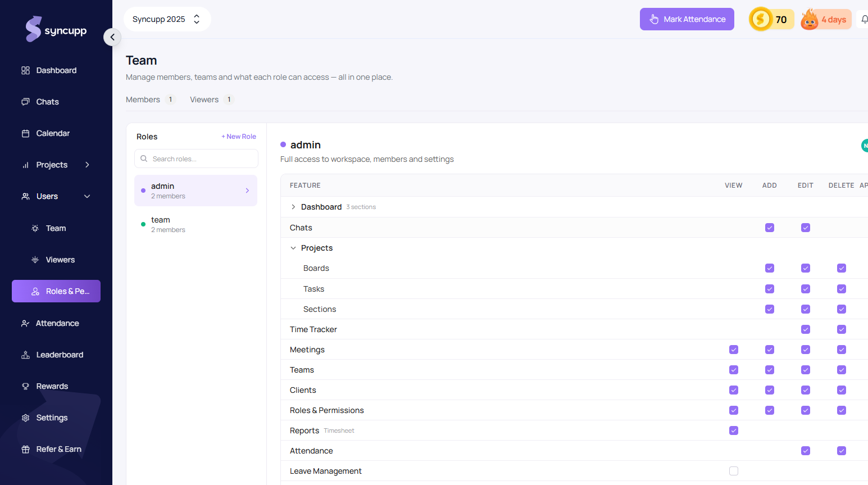This screenshot has height=485, width=868.
Task: Open notifications bell icon
Action: 865,19
